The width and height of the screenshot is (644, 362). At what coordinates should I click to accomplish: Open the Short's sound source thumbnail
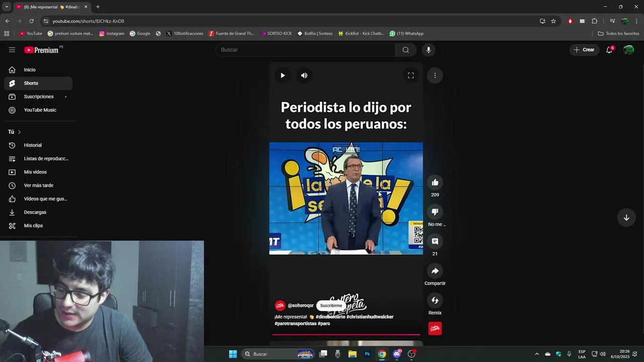(435, 329)
